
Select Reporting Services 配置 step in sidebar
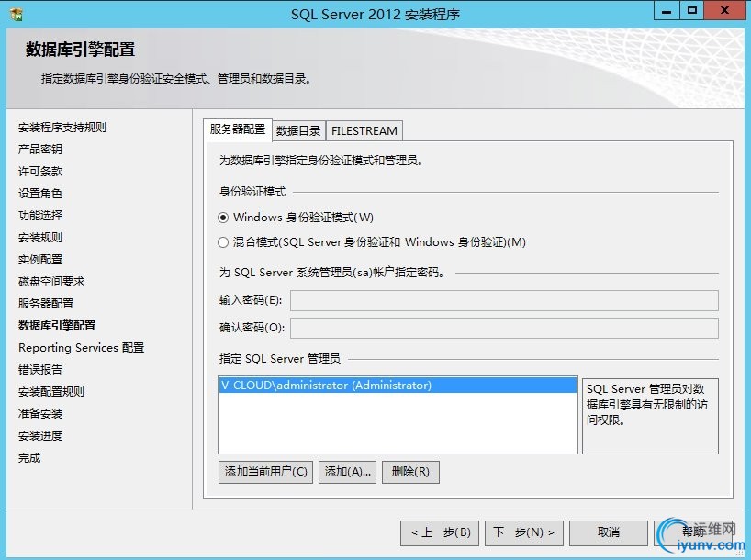coord(81,348)
